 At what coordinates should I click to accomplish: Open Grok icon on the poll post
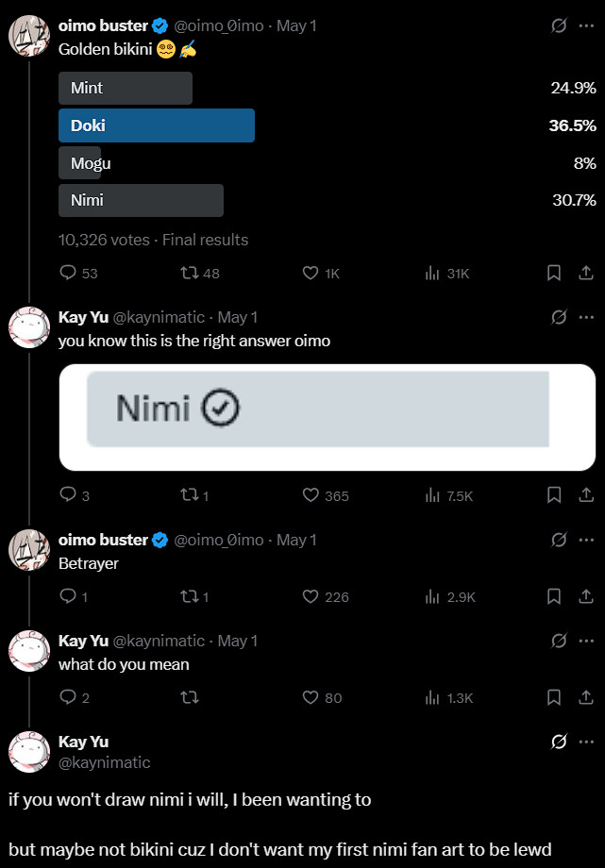pyautogui.click(x=559, y=26)
